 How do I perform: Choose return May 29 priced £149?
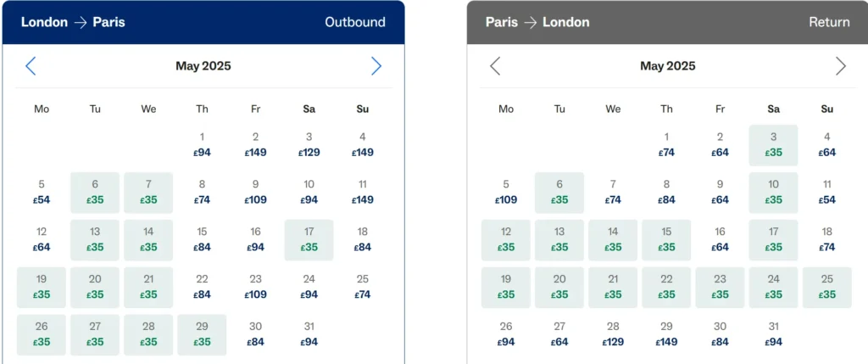[x=666, y=334]
